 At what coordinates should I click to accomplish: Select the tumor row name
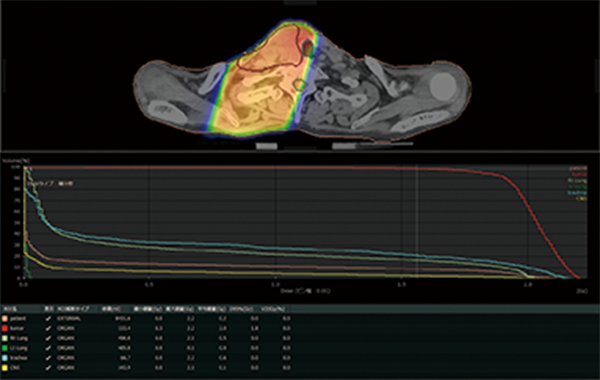coord(17,328)
